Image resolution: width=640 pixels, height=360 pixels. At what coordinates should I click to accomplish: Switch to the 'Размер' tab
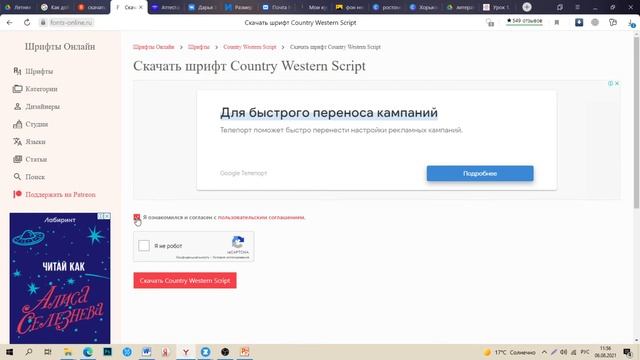coord(240,7)
